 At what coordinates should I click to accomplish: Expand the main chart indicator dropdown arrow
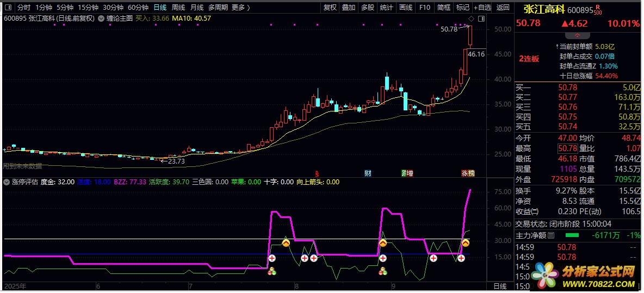[101, 18]
